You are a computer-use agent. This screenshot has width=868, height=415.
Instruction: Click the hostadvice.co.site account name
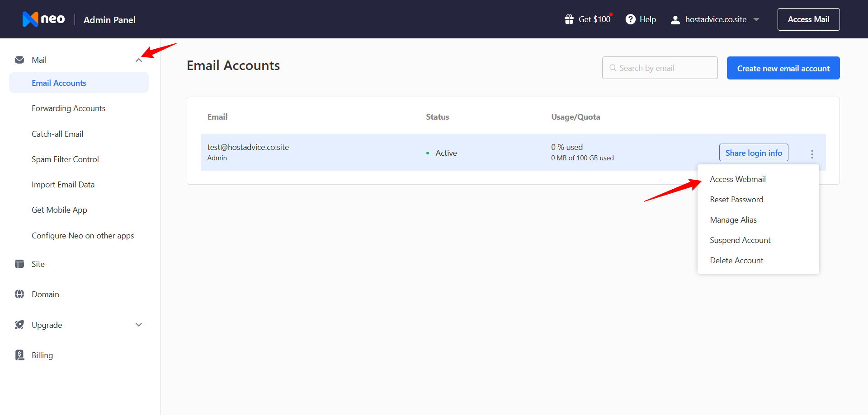[716, 19]
